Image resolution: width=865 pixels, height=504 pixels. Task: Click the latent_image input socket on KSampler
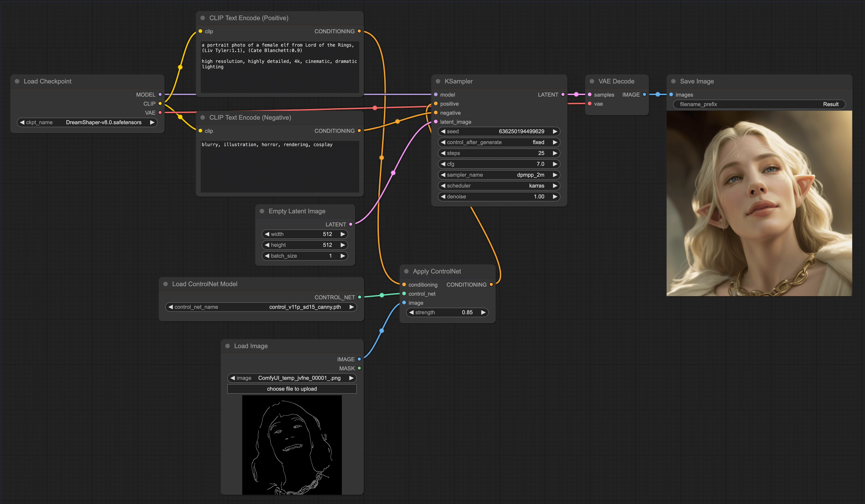tap(436, 122)
